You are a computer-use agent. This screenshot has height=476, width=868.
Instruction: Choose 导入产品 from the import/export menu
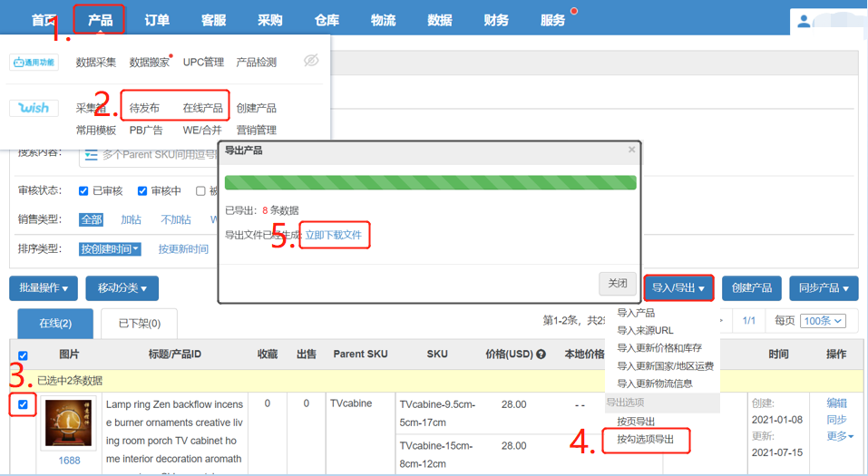636,313
